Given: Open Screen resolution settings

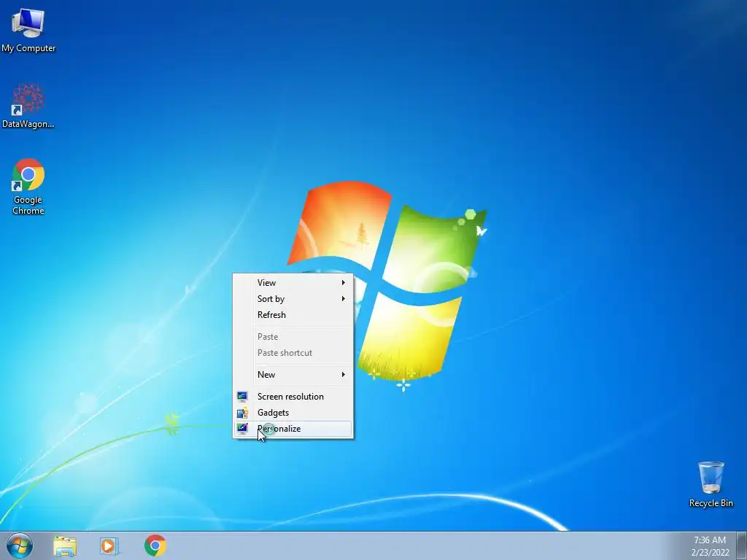Looking at the screenshot, I should tap(293, 397).
